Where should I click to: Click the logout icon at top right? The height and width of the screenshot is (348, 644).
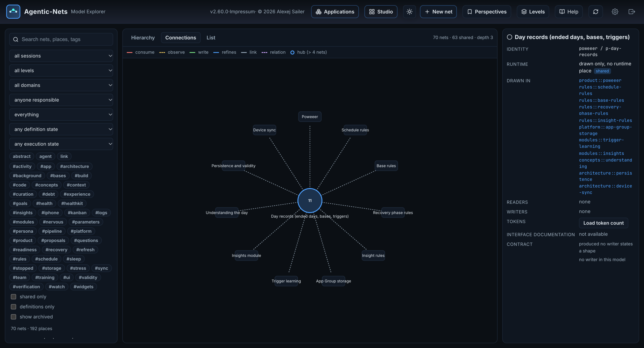(632, 12)
